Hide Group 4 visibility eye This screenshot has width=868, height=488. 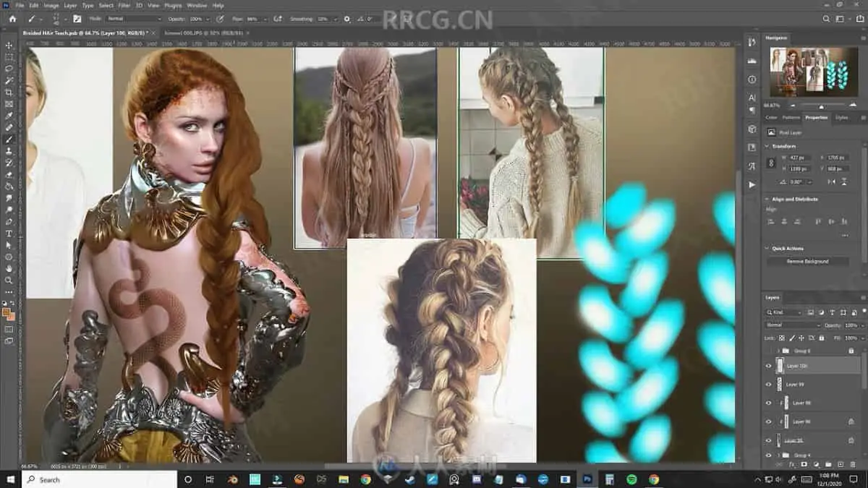pos(769,455)
